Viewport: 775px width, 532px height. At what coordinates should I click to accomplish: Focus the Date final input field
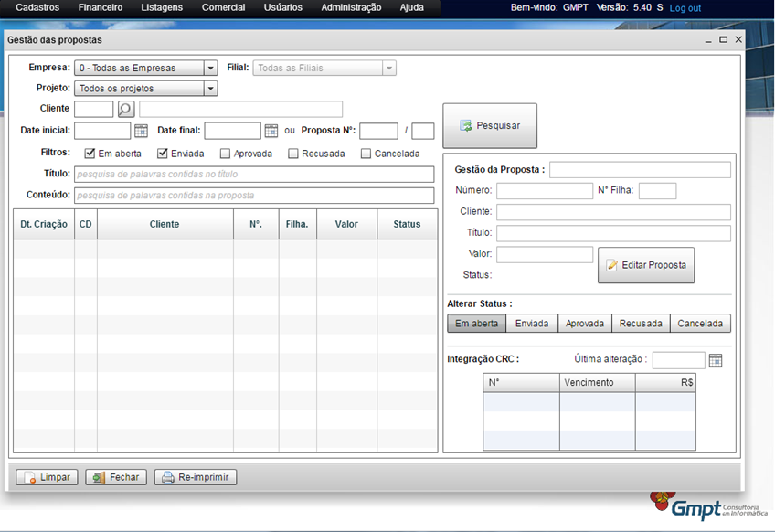pyautogui.click(x=232, y=131)
